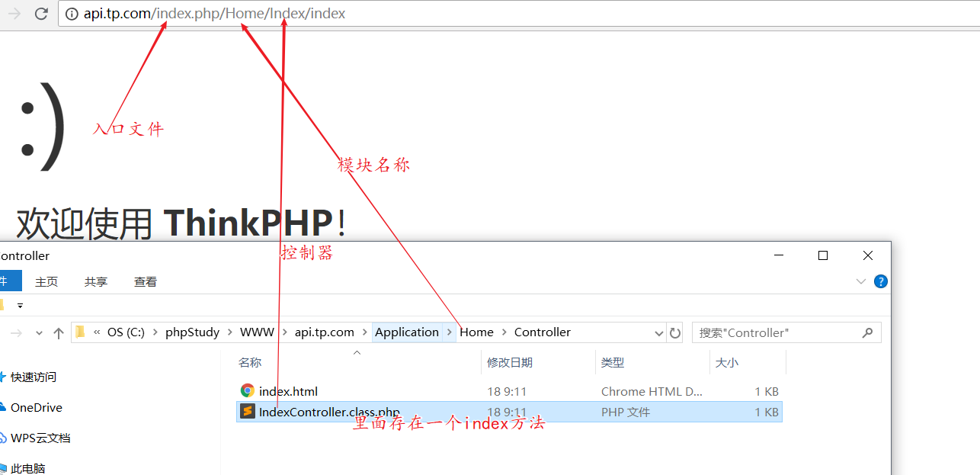Switch to the 查看 ribbon tab

click(146, 281)
